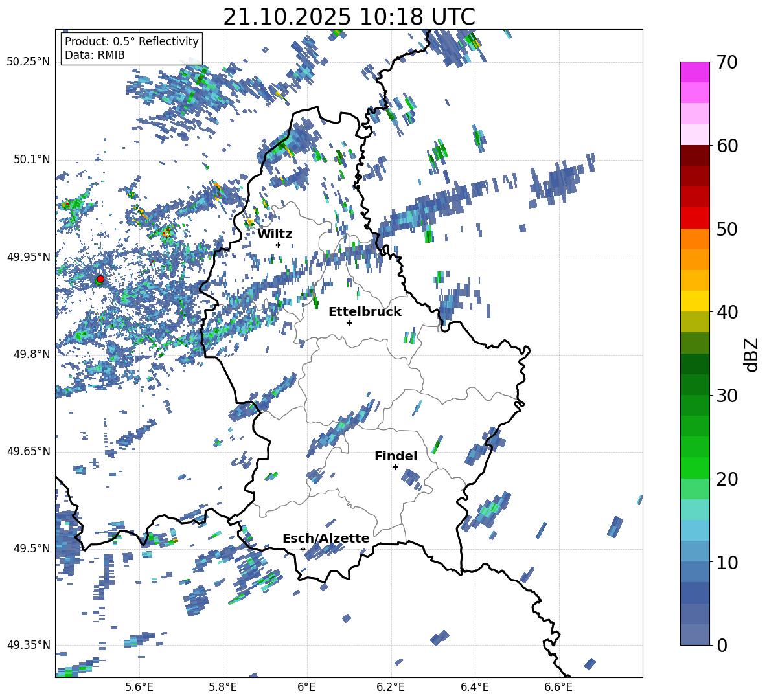Screen dimensions: 767x700
Task: Click the Wiltz city label
Action: (275, 234)
